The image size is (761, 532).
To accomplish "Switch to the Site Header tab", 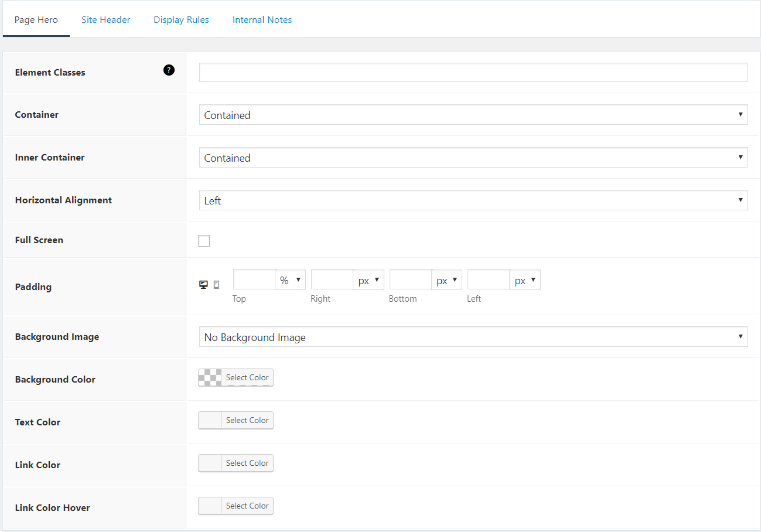I will [105, 19].
